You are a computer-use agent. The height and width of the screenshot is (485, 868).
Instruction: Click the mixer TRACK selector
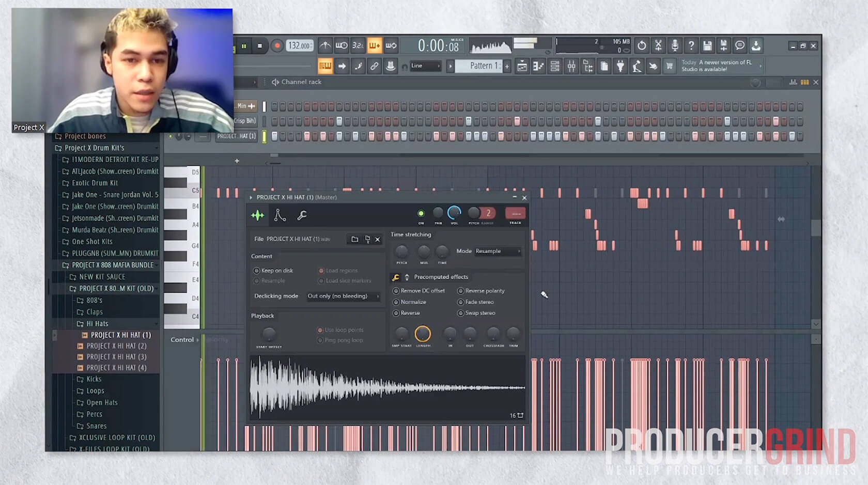tap(515, 213)
